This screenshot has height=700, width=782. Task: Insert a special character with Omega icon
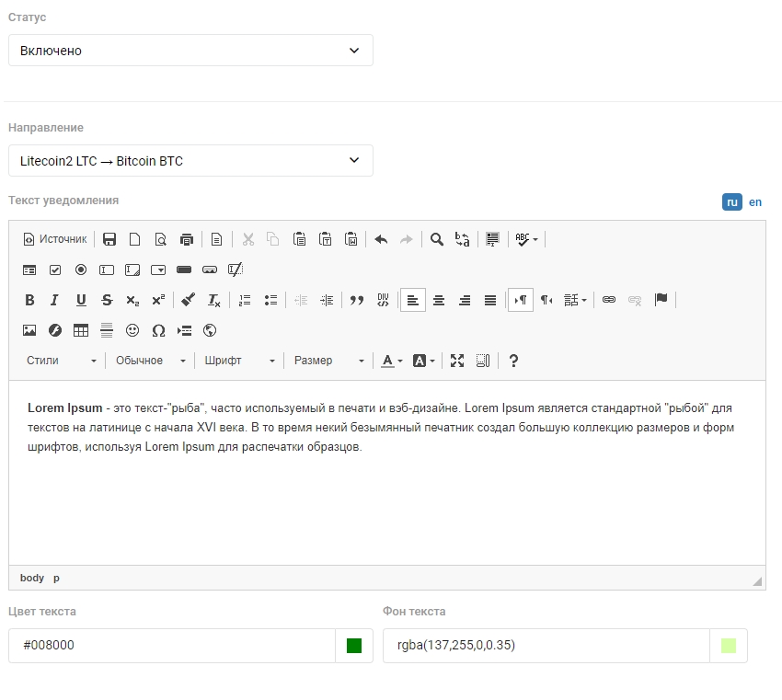[x=158, y=330]
